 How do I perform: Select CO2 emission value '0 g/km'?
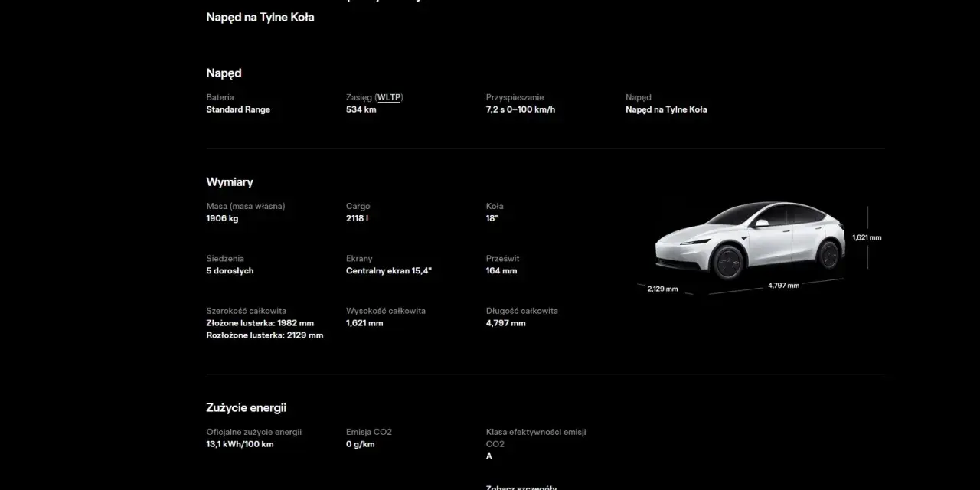[361, 444]
